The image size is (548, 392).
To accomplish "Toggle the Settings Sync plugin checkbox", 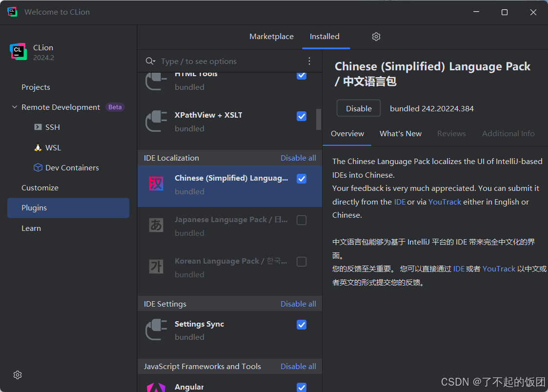I will point(302,325).
